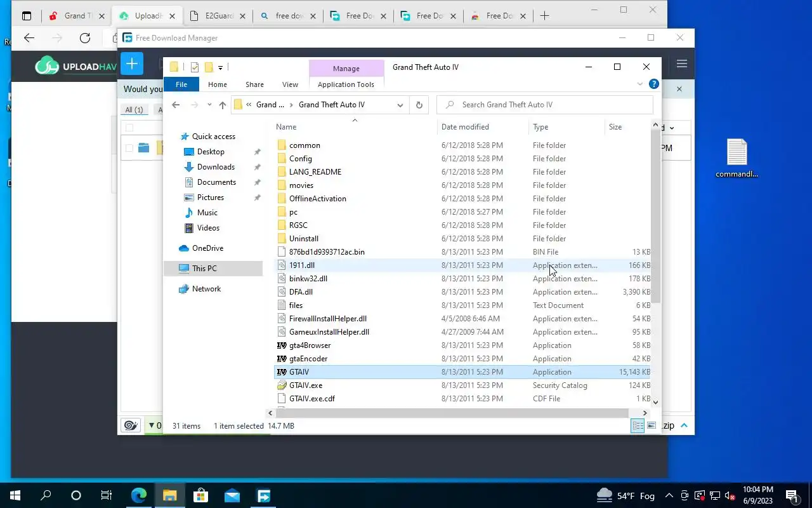Go back with Explorer back arrow
The height and width of the screenshot is (508, 812).
176,105
